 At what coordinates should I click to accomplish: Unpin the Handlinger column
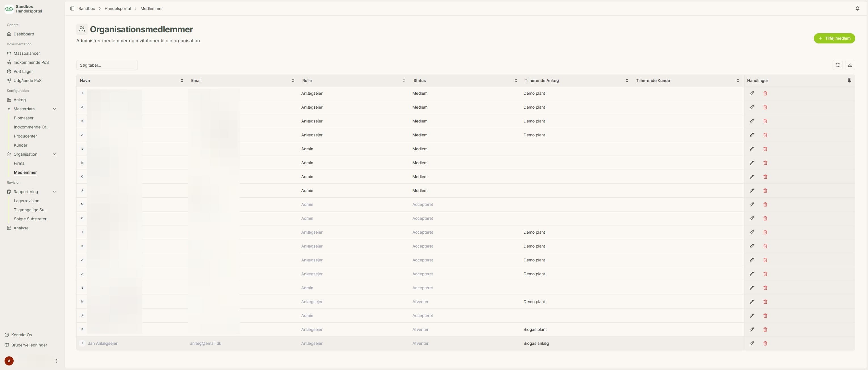(x=849, y=81)
